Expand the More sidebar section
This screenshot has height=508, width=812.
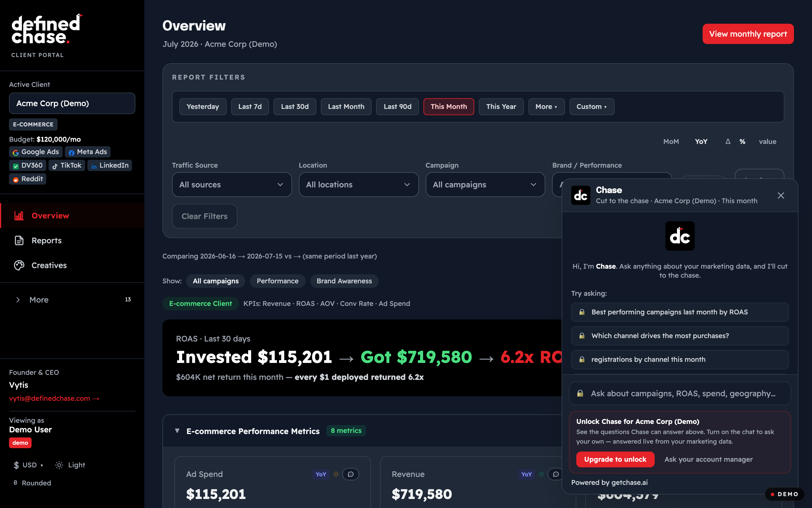[72, 300]
